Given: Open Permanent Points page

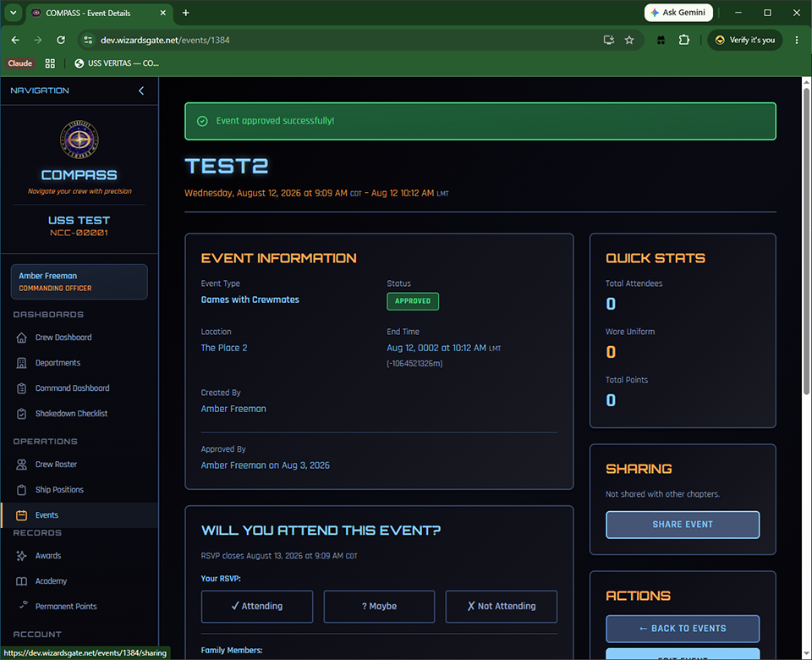Looking at the screenshot, I should point(66,606).
